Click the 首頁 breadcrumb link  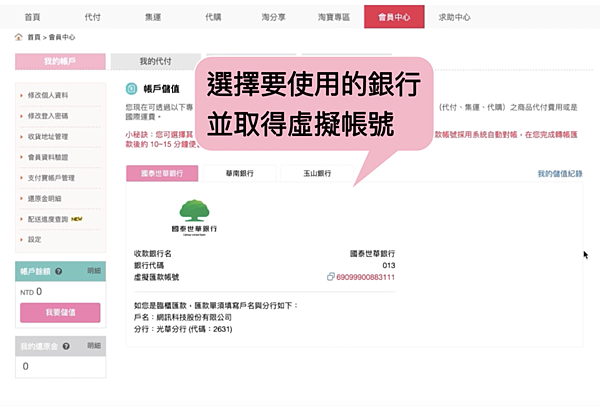point(34,37)
